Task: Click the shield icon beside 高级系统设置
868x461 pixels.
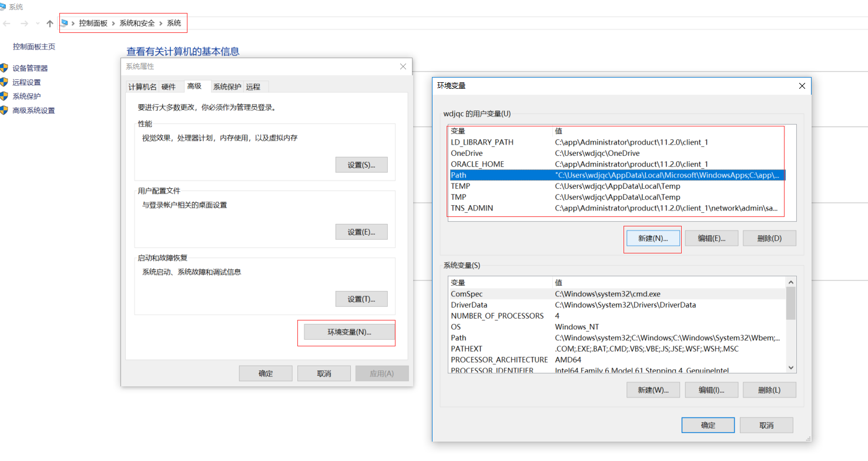Action: point(4,111)
